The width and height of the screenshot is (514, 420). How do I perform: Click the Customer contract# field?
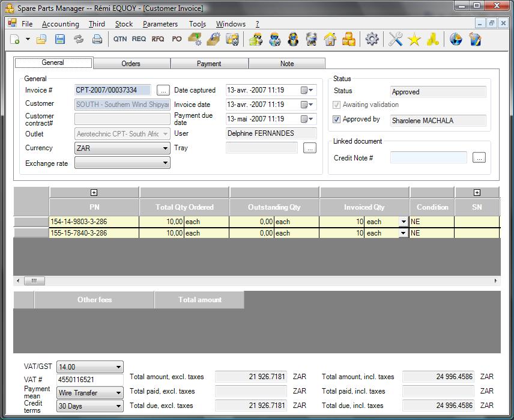point(122,119)
